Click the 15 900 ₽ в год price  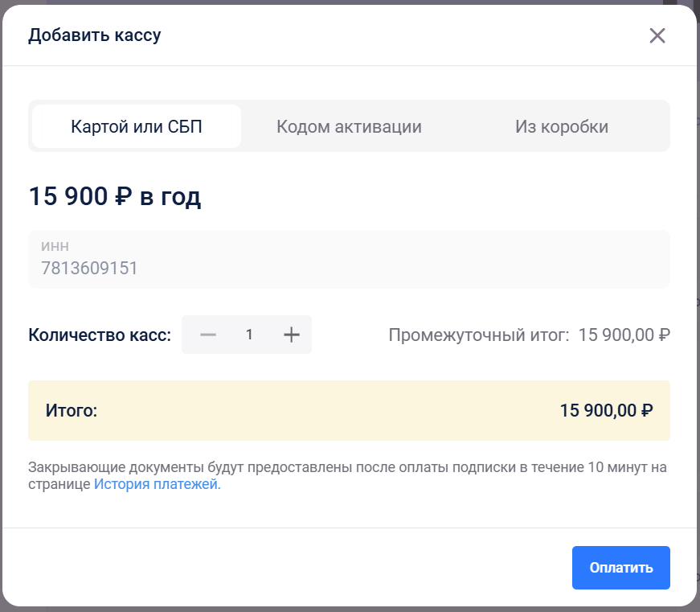tap(115, 196)
